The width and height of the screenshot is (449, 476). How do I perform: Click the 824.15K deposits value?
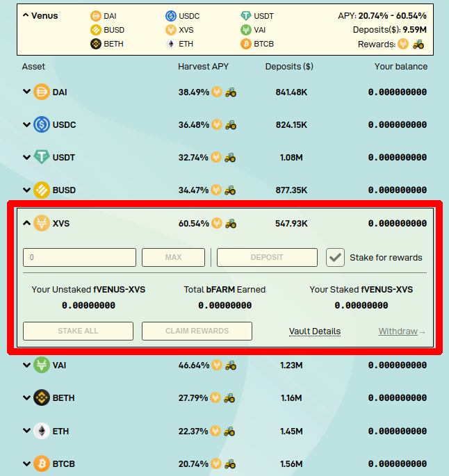(291, 125)
